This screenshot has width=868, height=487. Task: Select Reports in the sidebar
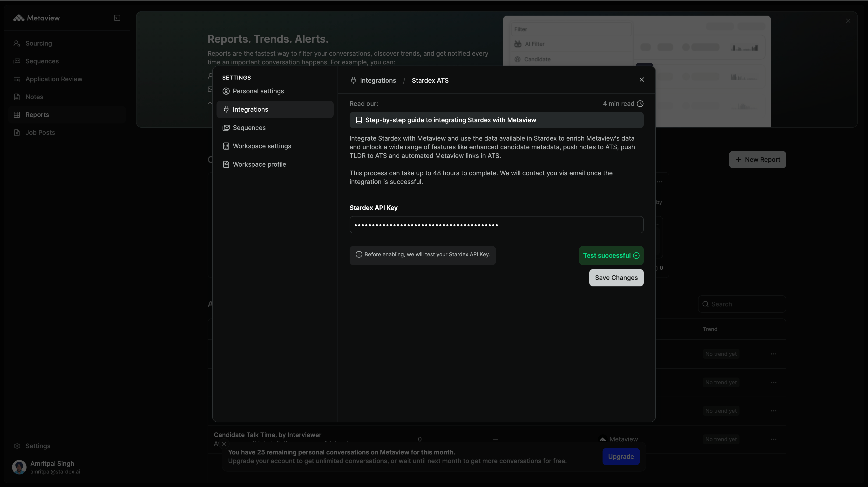point(67,115)
